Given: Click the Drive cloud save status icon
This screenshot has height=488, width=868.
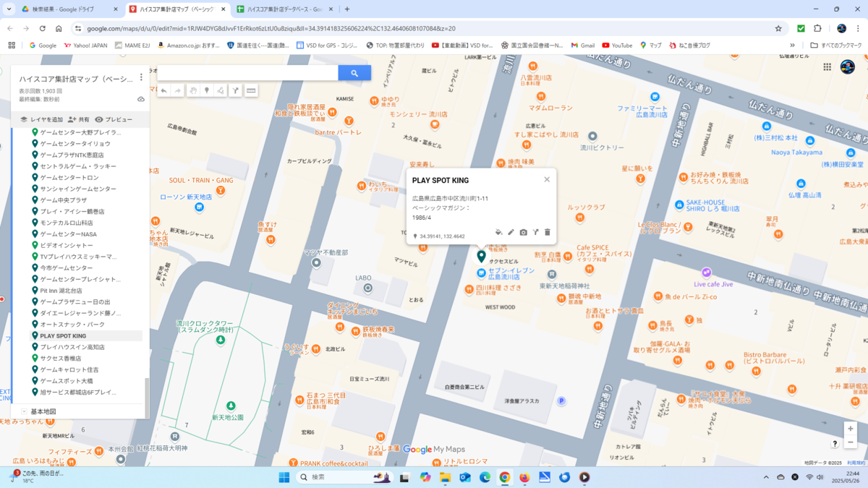Looking at the screenshot, I should (x=141, y=99).
